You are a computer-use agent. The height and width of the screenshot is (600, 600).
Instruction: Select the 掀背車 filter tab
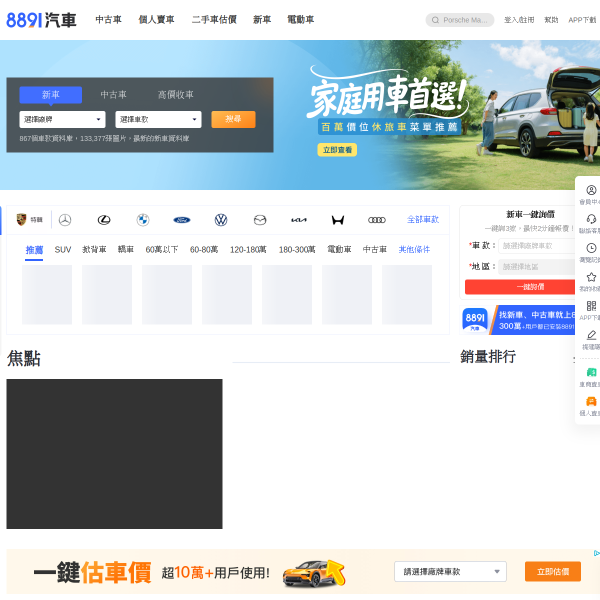pyautogui.click(x=94, y=250)
